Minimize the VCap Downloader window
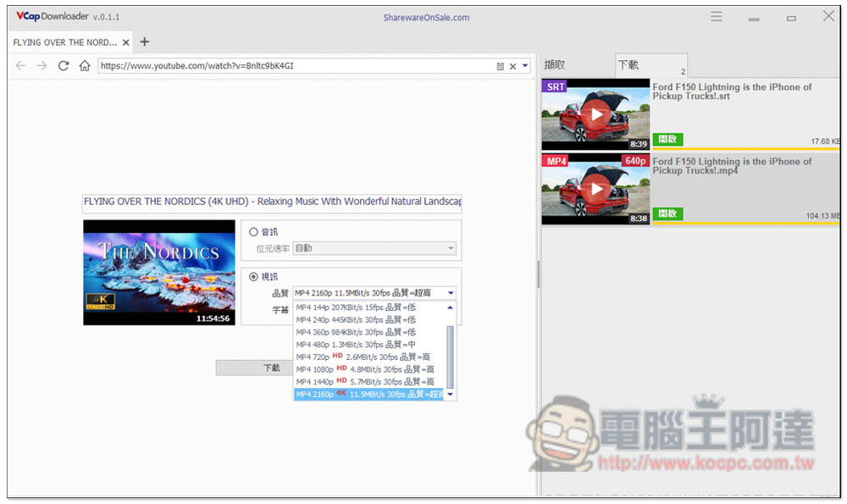 (x=754, y=19)
